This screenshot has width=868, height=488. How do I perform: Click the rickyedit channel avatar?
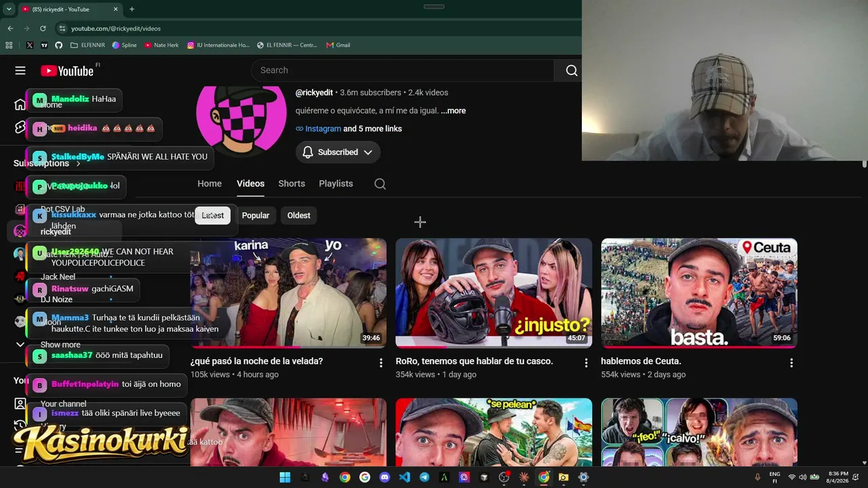tap(241, 121)
